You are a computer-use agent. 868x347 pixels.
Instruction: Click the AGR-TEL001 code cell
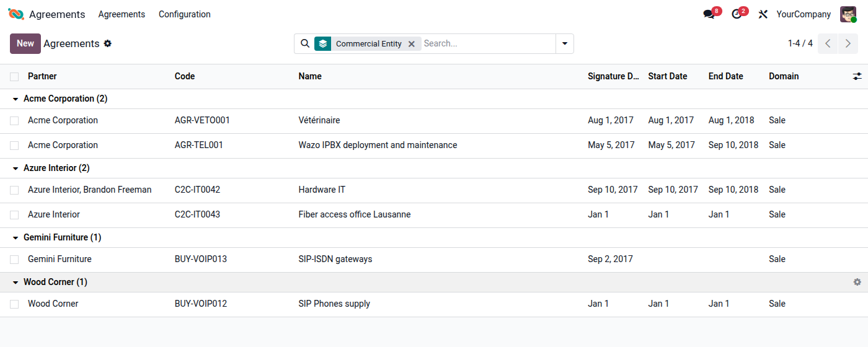(x=199, y=145)
